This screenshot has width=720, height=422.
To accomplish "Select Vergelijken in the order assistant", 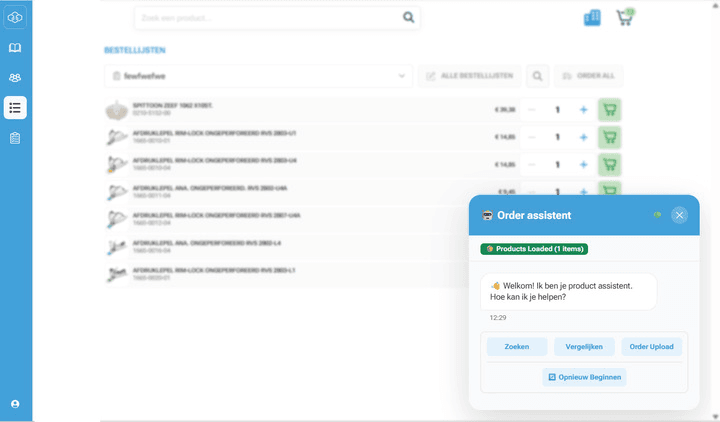I will [x=584, y=347].
